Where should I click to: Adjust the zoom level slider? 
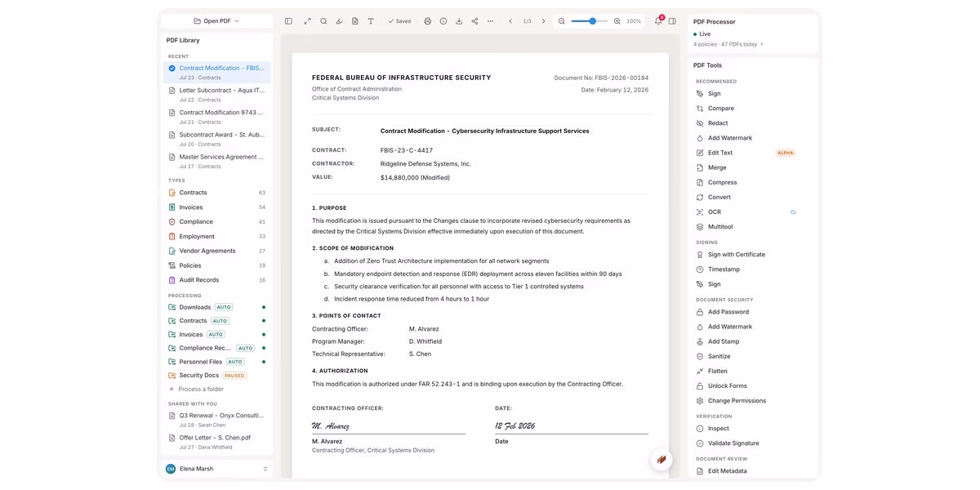tap(589, 21)
